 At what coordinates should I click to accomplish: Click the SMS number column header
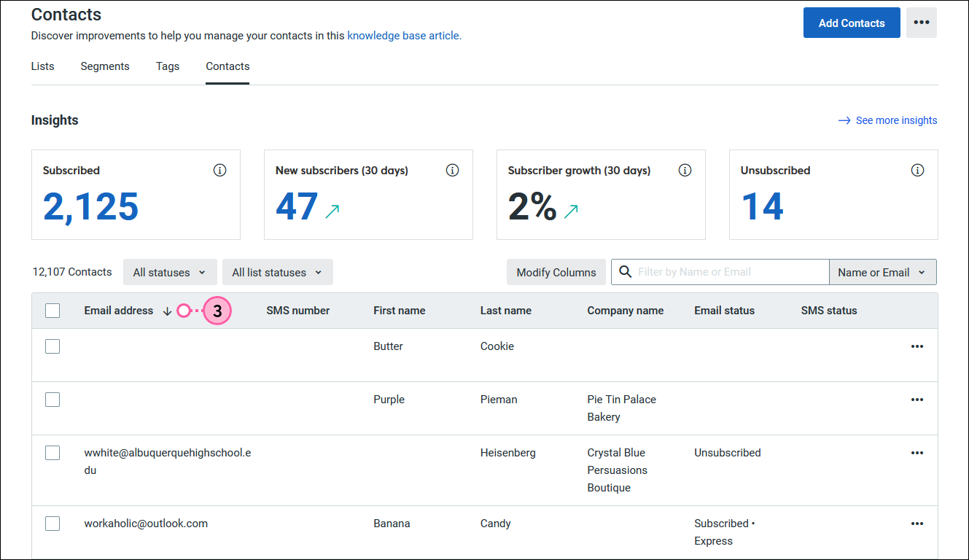tap(298, 311)
